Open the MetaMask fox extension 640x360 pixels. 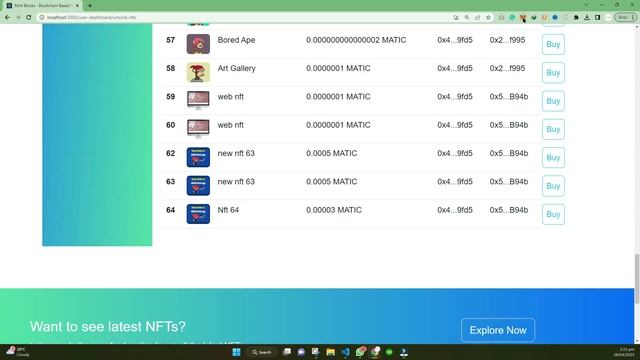[x=523, y=18]
